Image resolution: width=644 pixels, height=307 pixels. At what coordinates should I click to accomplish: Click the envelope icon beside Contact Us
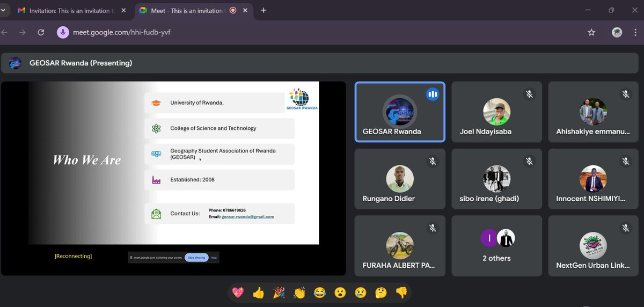(156, 214)
